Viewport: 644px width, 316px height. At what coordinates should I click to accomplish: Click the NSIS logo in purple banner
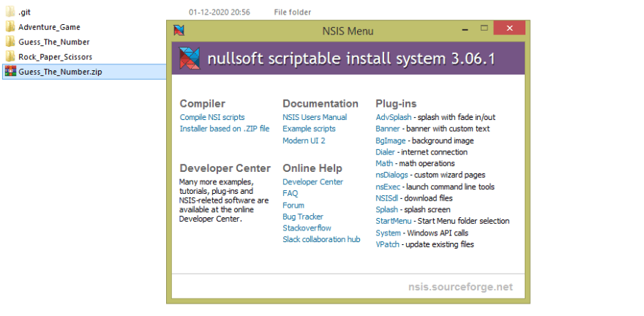coord(190,59)
